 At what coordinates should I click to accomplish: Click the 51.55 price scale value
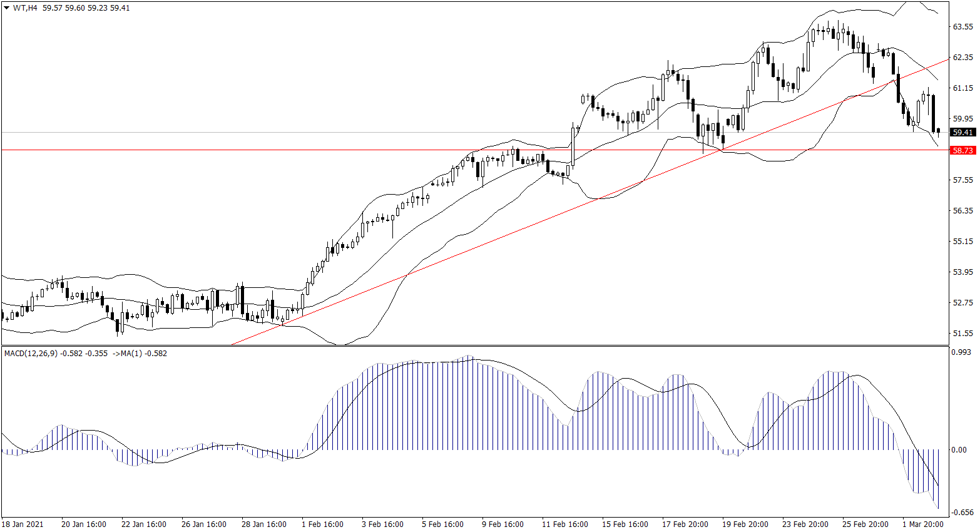pos(962,334)
